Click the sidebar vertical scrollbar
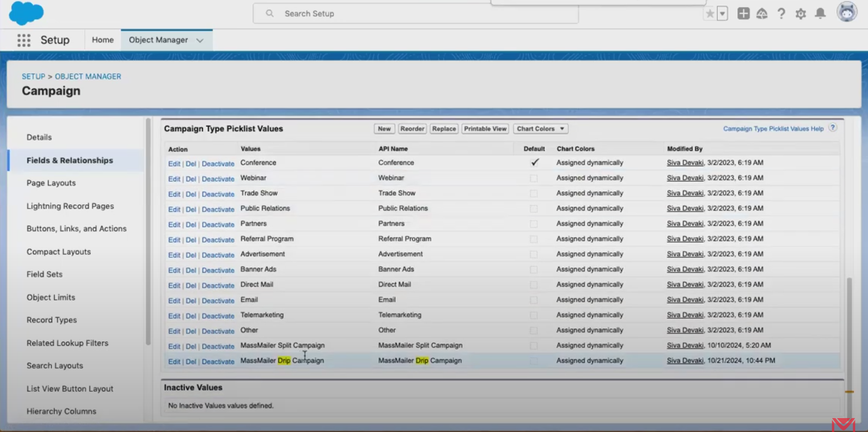The width and height of the screenshot is (868, 432). click(148, 231)
